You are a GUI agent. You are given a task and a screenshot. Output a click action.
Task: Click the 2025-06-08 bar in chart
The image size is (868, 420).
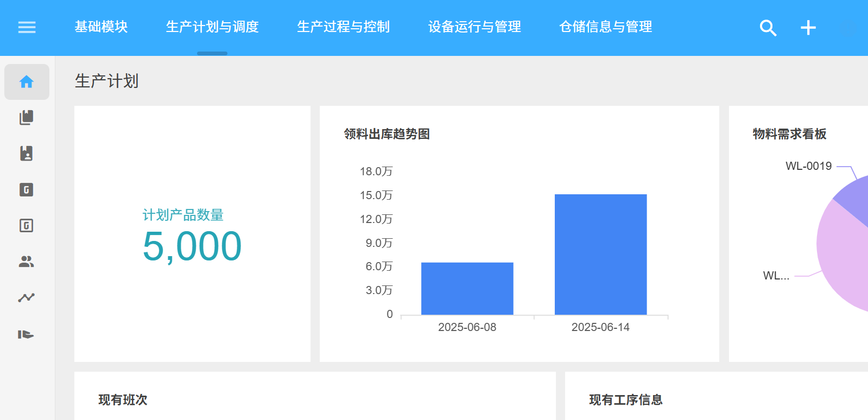point(467,289)
